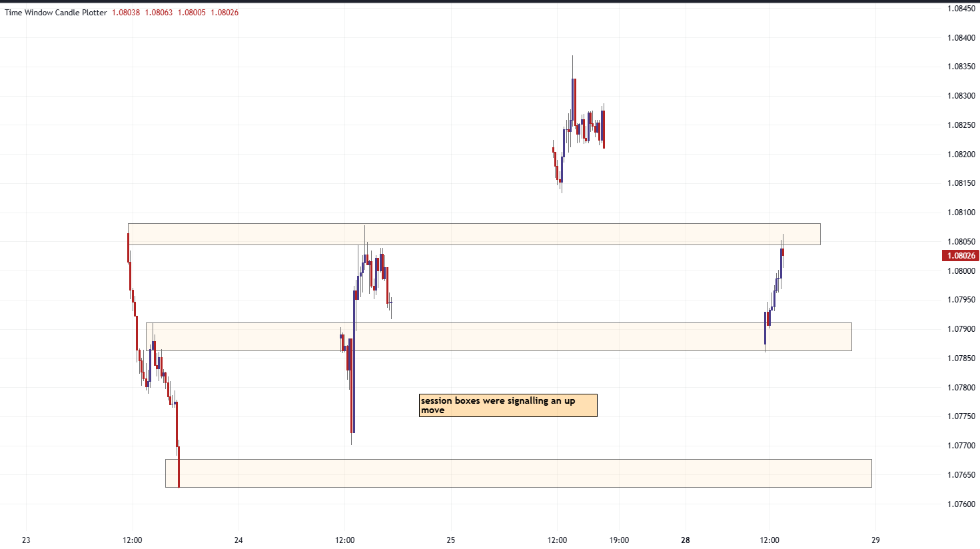Viewport: 980px width, 549px height.
Task: Click the 23 date on time axis
Action: click(x=26, y=540)
